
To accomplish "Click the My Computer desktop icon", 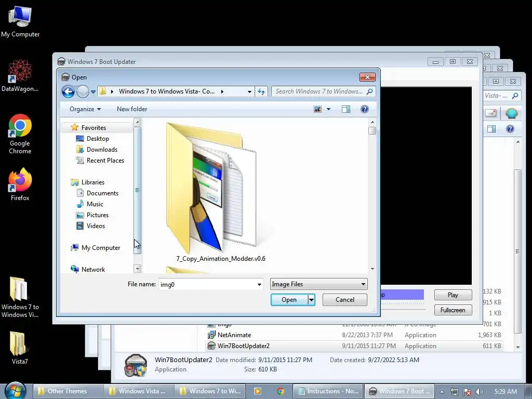I will tap(20, 21).
